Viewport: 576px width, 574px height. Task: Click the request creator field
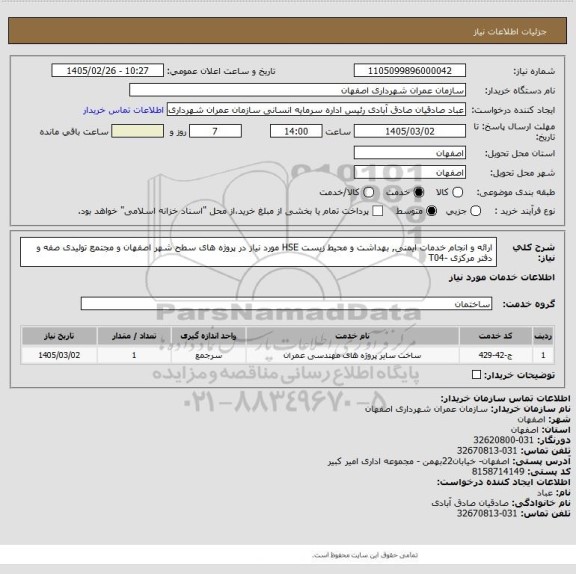[x=316, y=110]
